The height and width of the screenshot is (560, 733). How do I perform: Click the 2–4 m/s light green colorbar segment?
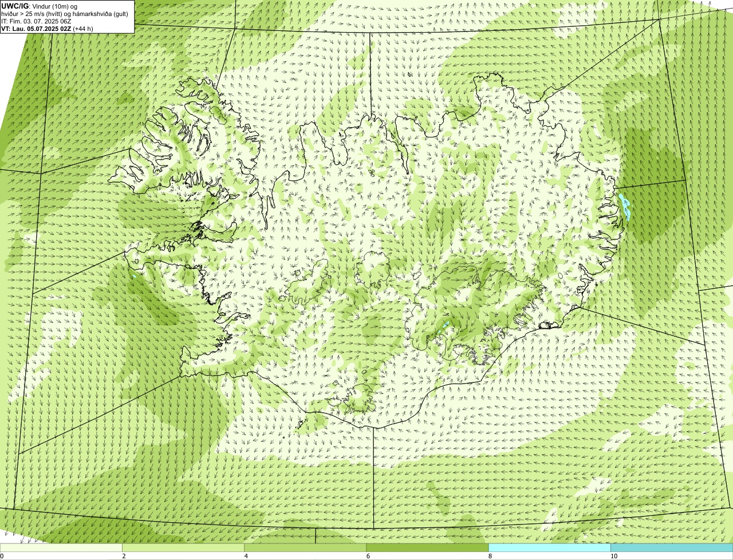tap(183, 548)
